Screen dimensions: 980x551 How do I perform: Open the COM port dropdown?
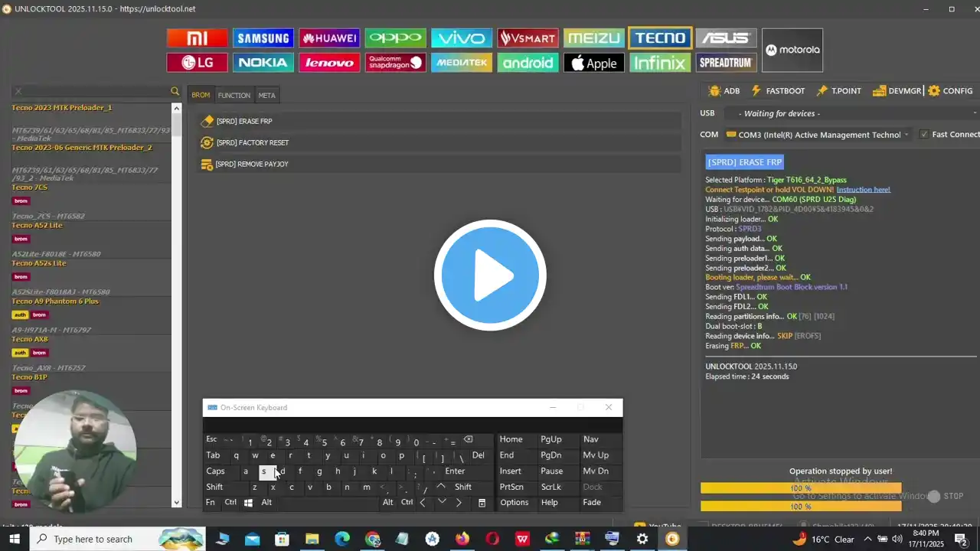[x=818, y=135]
